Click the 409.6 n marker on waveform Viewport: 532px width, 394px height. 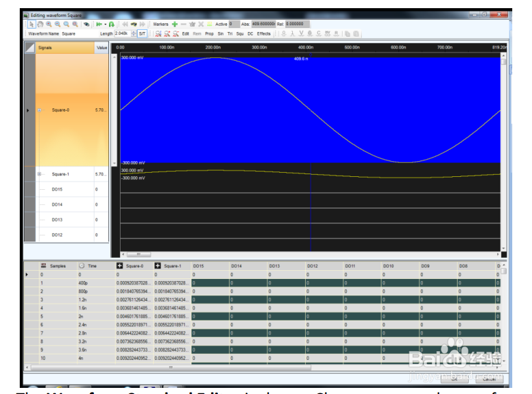(x=301, y=59)
